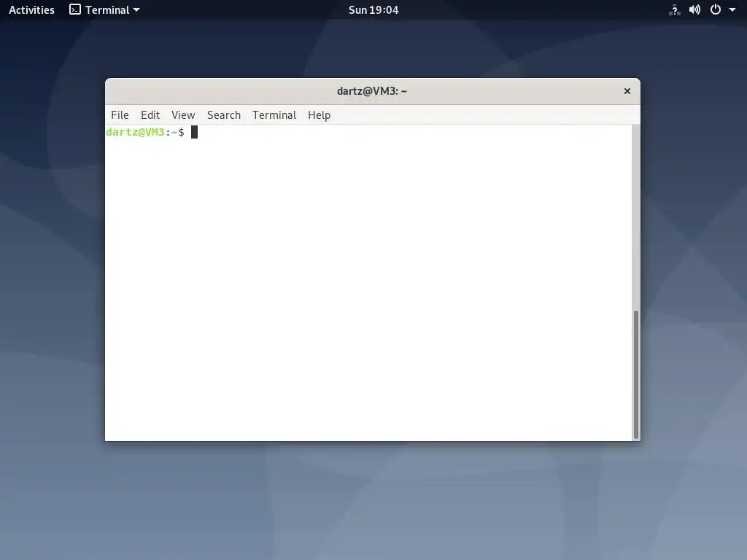Click the Terminal app icon in the top bar
This screenshot has width=747, height=560.
75,9
